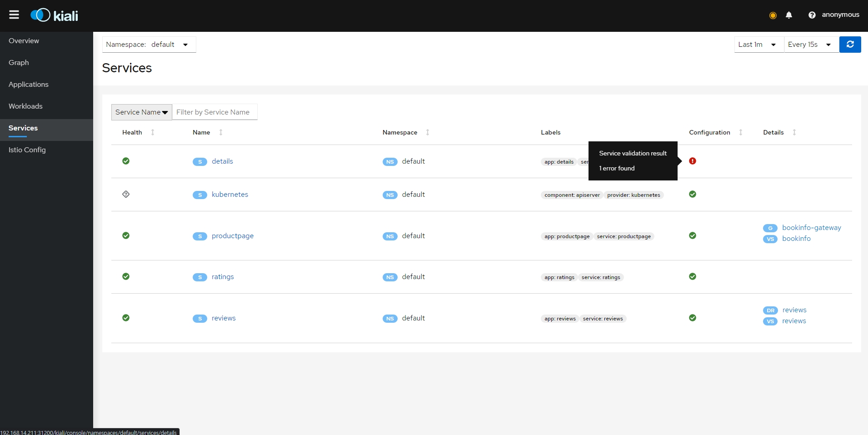Click the Filter by Service Name field

tap(215, 112)
